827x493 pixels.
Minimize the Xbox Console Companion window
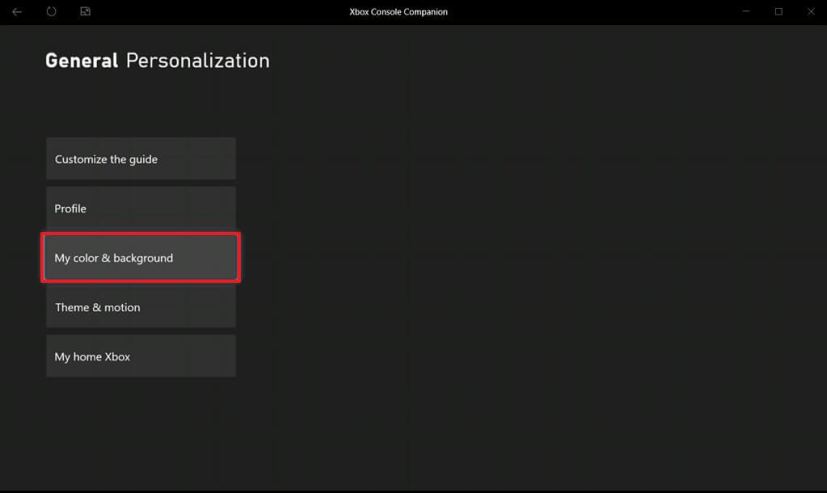746,12
